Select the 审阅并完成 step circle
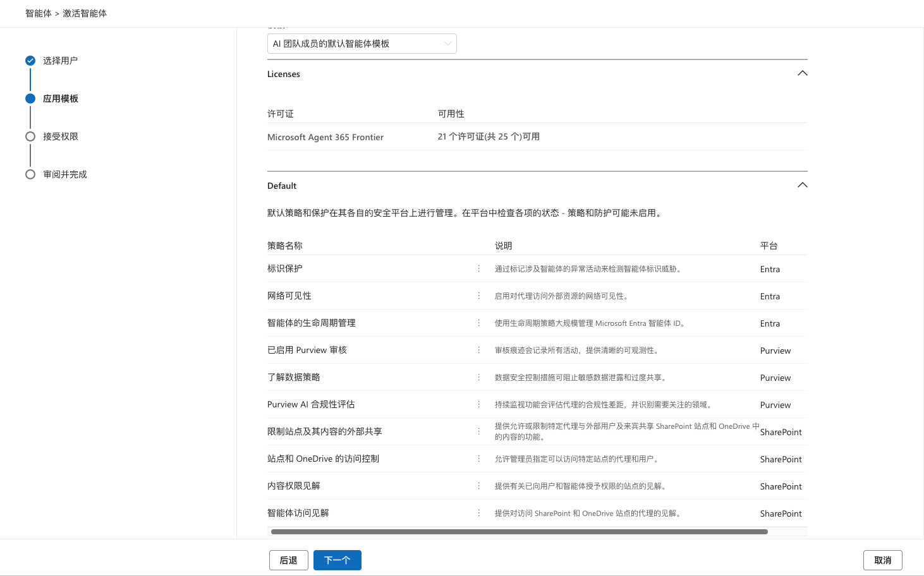Viewport: 924px width, 576px height. [x=30, y=174]
